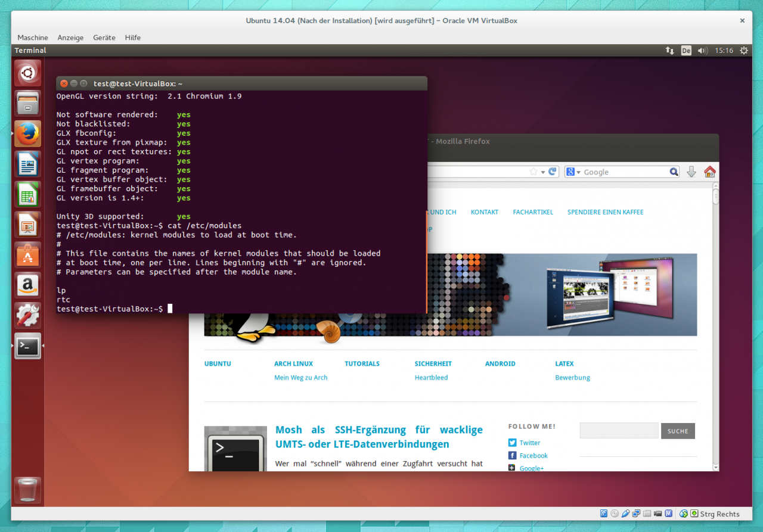Focus the website search text field
This screenshot has height=532, width=763.
pyautogui.click(x=619, y=431)
